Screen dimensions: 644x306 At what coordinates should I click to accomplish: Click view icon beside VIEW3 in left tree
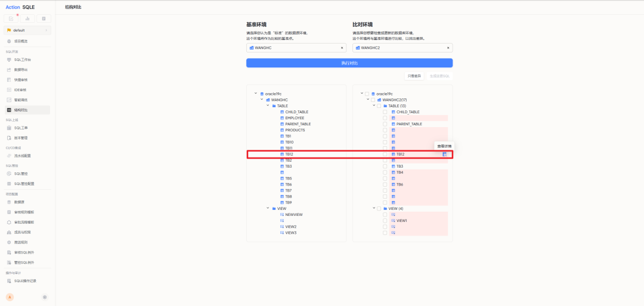point(281,233)
